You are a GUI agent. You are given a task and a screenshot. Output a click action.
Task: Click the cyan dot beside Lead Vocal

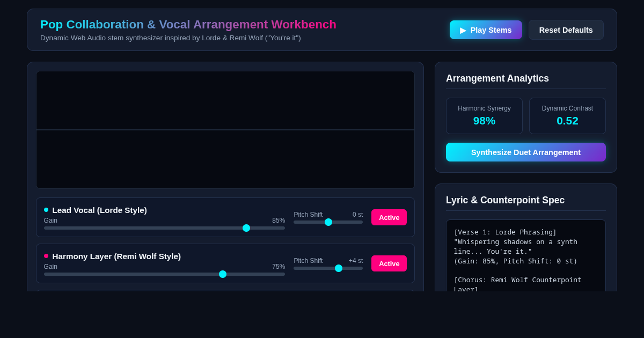point(46,210)
